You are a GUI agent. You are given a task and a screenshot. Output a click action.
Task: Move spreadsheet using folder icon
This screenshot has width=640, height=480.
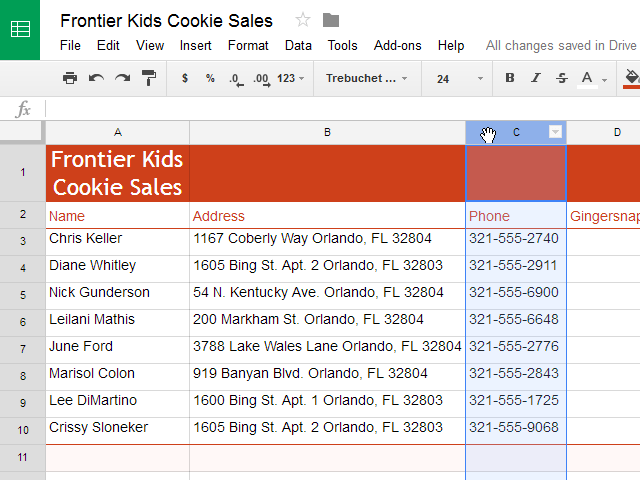pos(331,21)
